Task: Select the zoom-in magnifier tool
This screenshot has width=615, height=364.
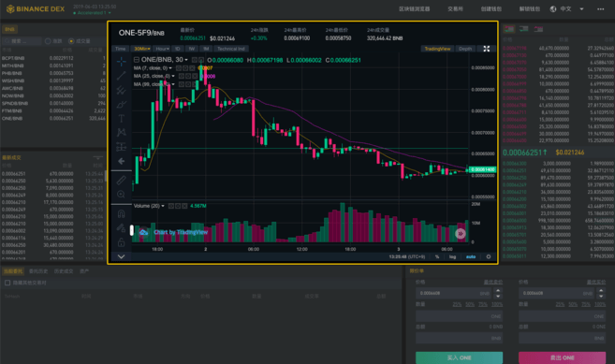Action: 121,194
